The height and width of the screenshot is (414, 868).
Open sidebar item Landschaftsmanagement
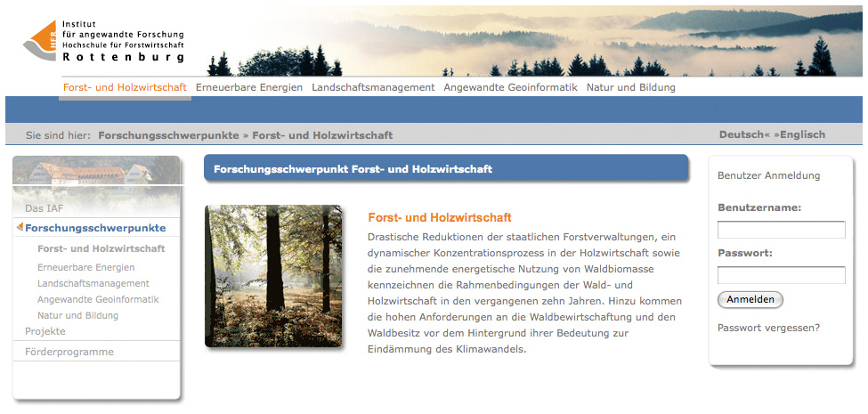coord(93,283)
